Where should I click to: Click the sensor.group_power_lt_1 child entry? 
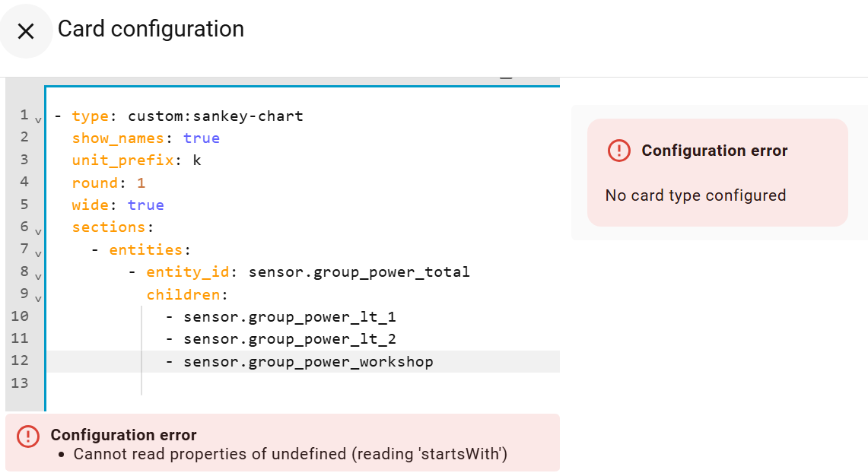(289, 317)
